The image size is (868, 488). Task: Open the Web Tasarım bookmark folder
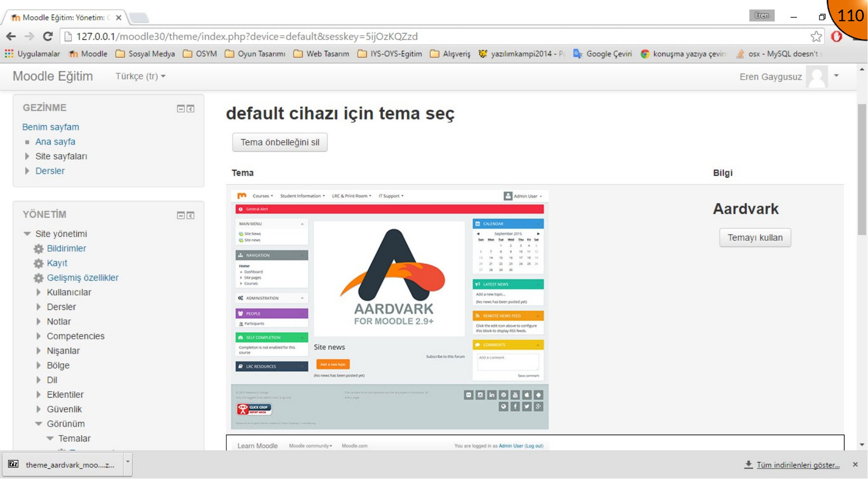322,54
